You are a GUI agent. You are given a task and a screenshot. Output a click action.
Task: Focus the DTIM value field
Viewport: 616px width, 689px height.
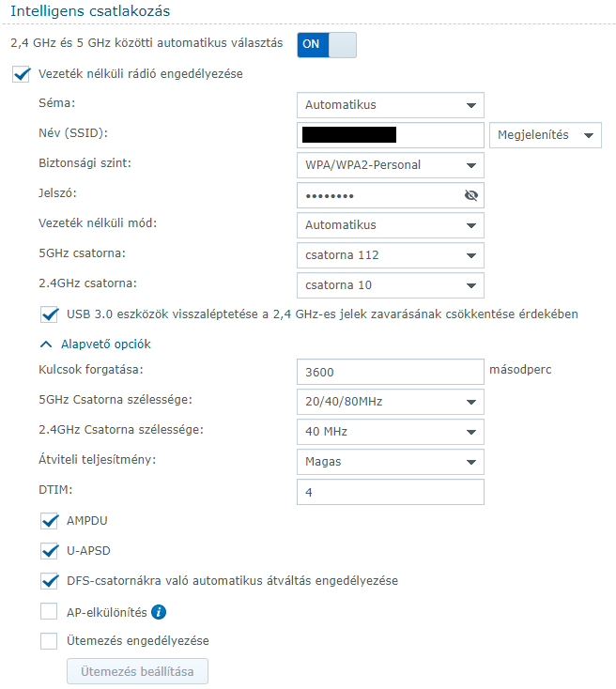[390, 492]
